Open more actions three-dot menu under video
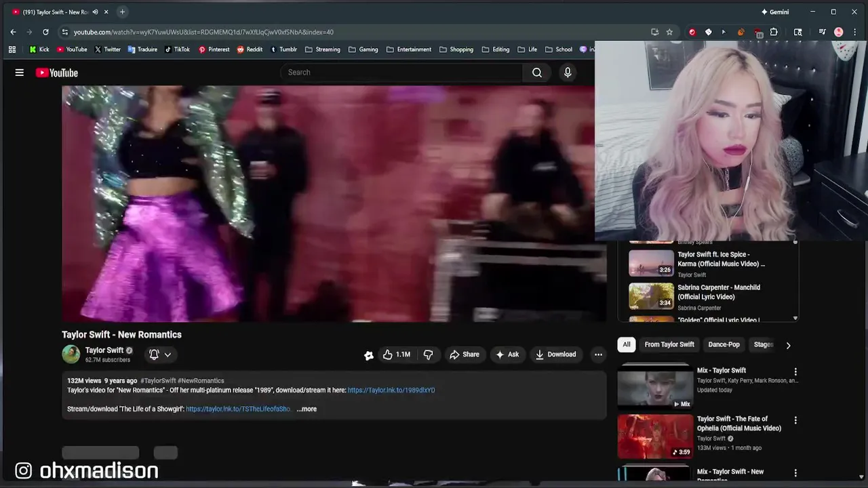Screen dimensions: 868x488 click(598, 354)
